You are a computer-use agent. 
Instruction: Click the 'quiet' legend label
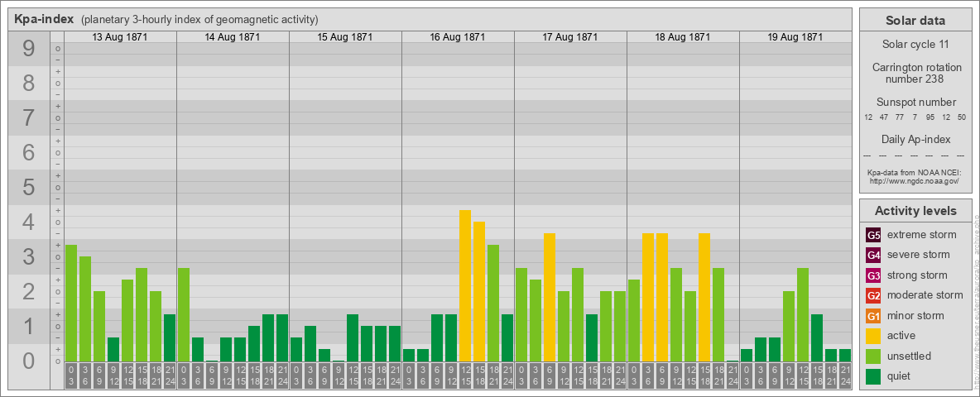[x=900, y=375]
